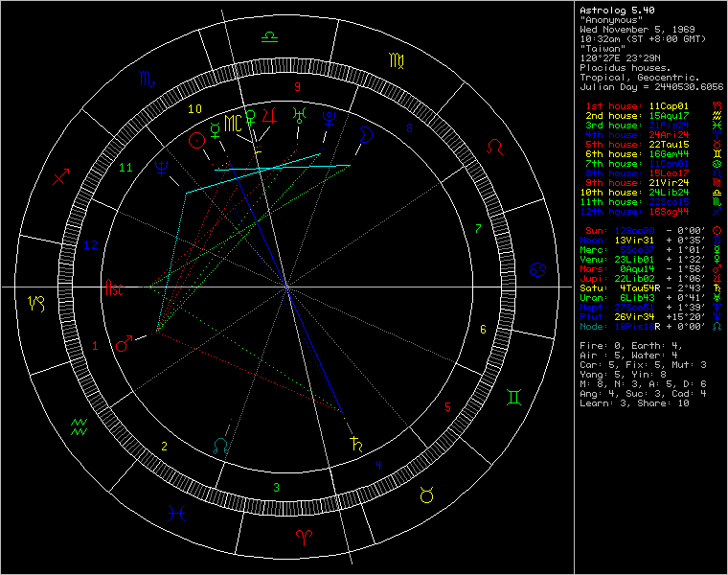This screenshot has height=575, width=728.
Task: Click the Sagittarius glyph on the zodiac ring
Action: click(x=60, y=176)
